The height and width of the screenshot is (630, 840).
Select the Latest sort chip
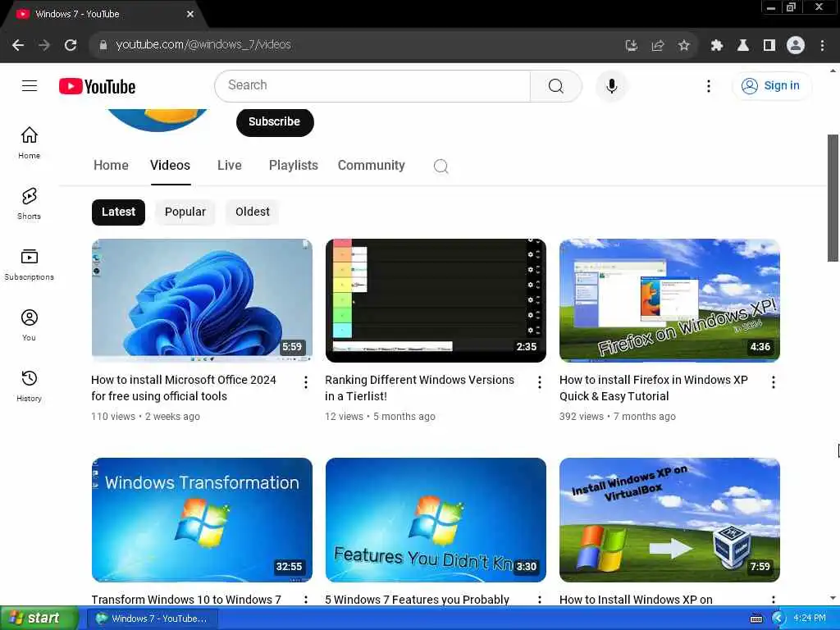tap(118, 212)
